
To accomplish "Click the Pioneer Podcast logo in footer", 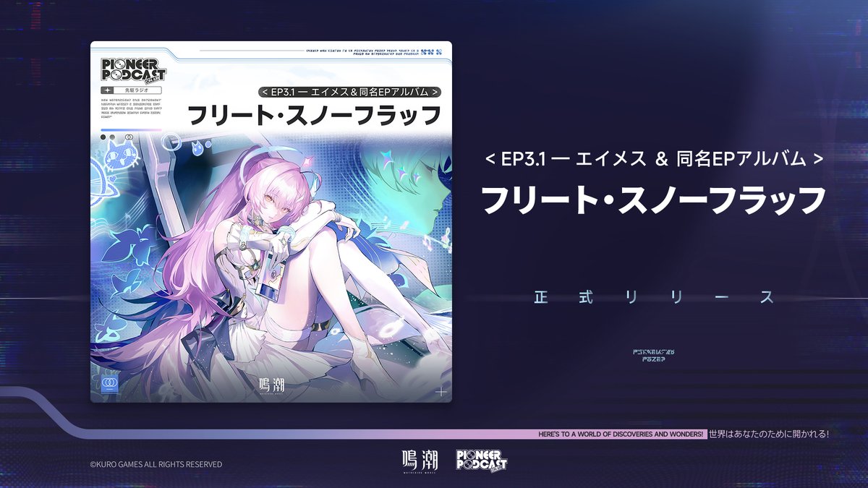I will click(481, 461).
